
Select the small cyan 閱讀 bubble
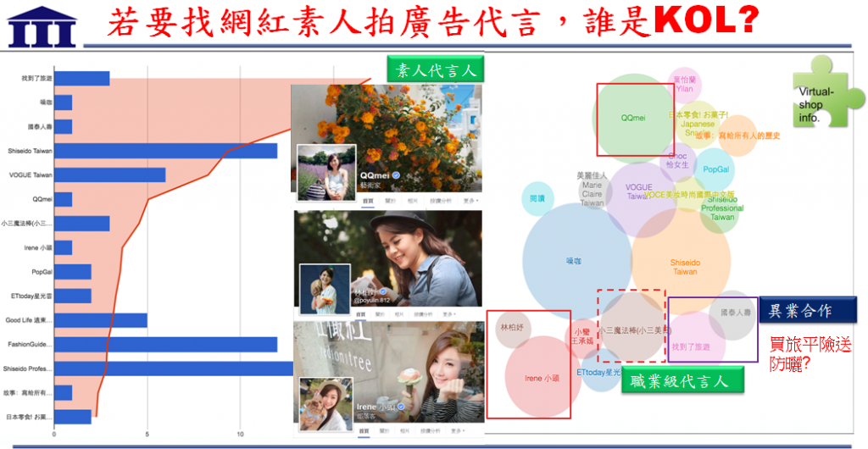point(537,198)
